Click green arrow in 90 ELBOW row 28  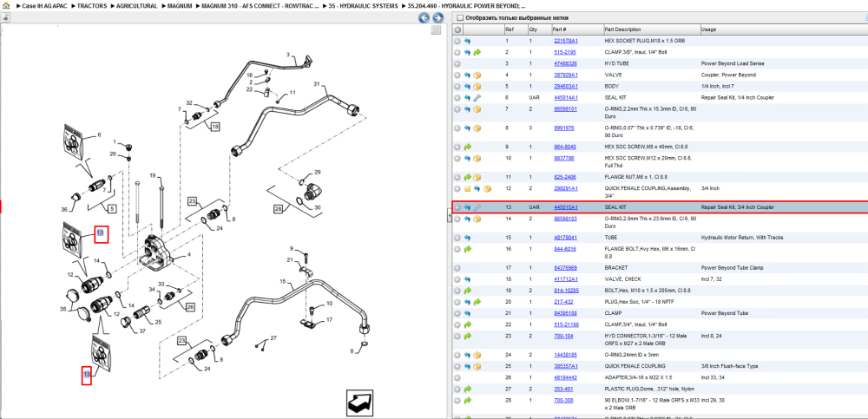pyautogui.click(x=467, y=400)
